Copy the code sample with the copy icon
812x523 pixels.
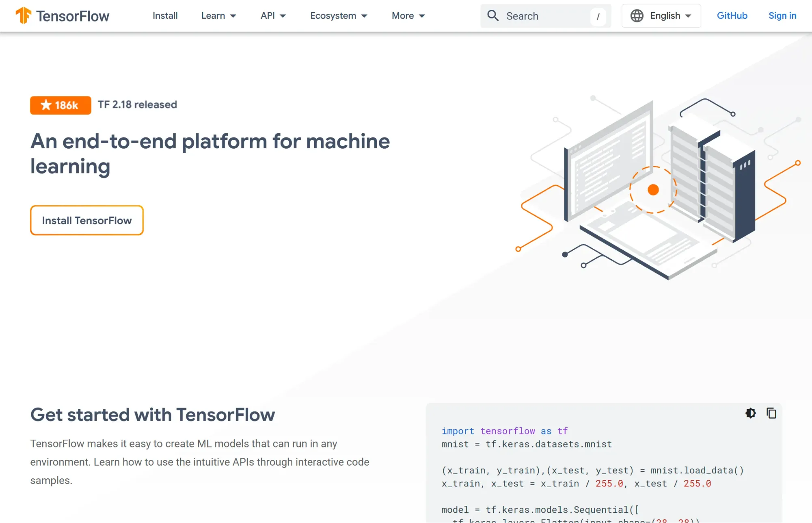(771, 413)
